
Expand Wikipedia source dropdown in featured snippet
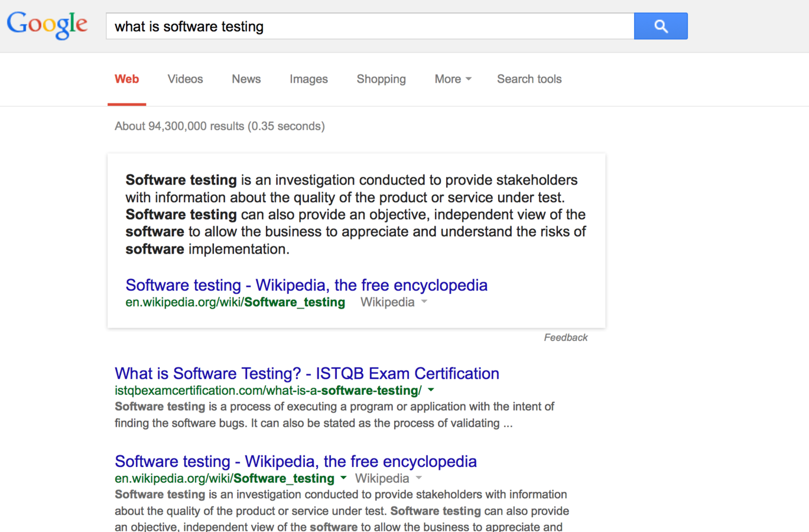pos(394,302)
